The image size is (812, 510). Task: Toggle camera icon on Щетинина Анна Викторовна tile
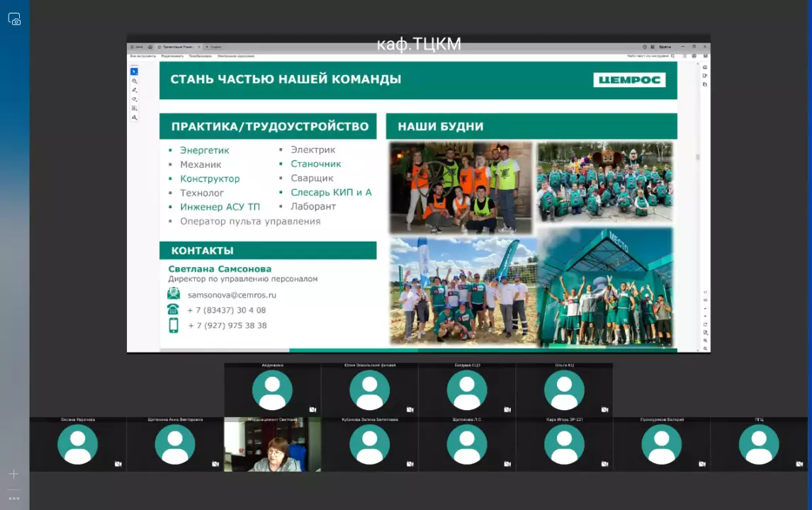pos(215,464)
